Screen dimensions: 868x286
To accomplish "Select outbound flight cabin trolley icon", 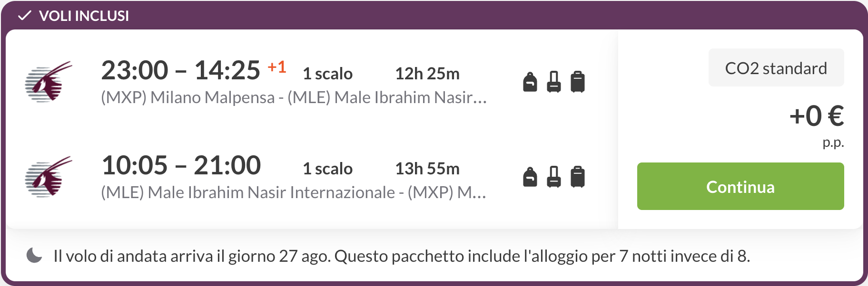I will pyautogui.click(x=554, y=82).
